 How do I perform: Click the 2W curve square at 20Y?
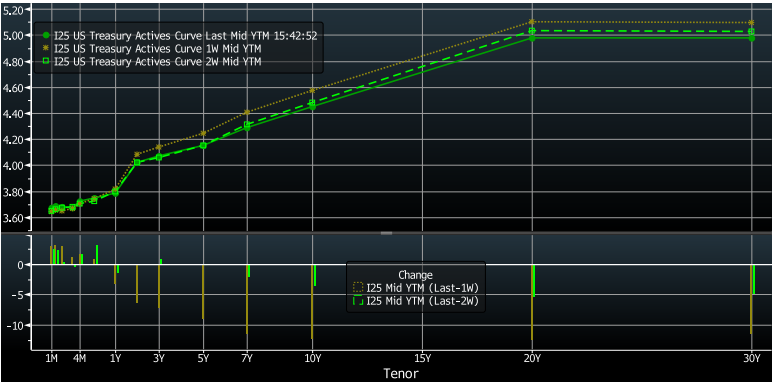[x=532, y=31]
